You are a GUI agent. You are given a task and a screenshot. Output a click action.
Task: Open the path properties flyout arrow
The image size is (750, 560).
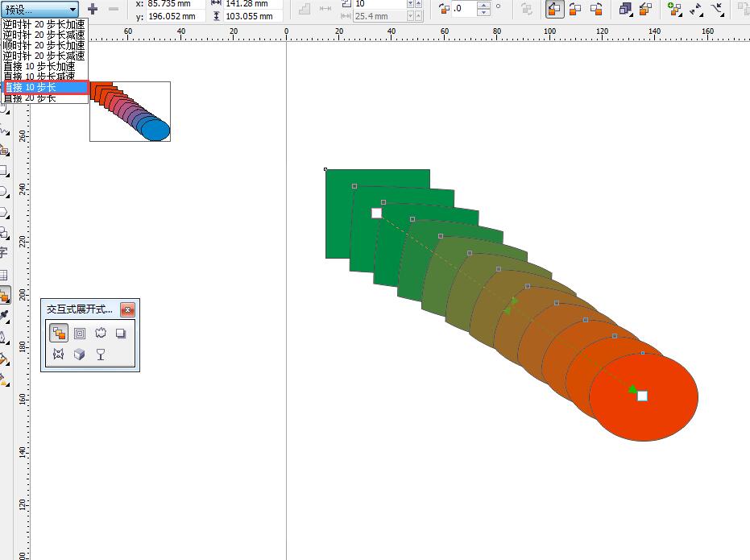click(717, 9)
